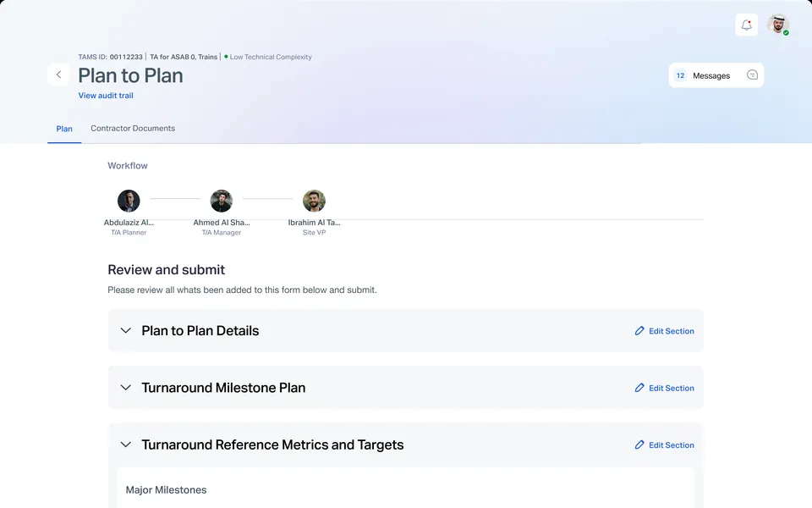Image resolution: width=812 pixels, height=508 pixels.
Task: Click the Major Milestones label
Action: [x=166, y=490]
